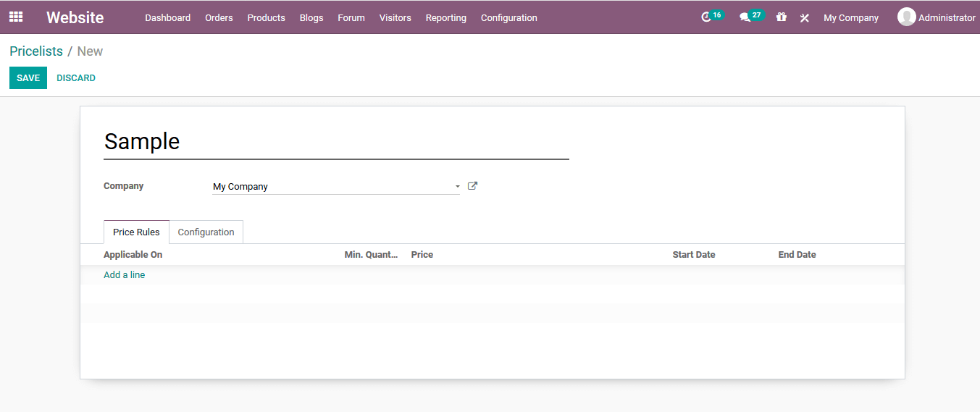The width and height of the screenshot is (980, 412).
Task: Go back to Pricelists breadcrumb
Action: point(36,51)
